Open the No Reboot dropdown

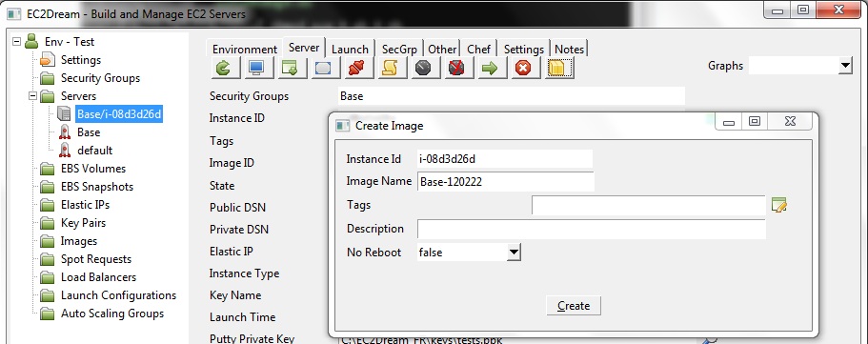[x=514, y=253]
